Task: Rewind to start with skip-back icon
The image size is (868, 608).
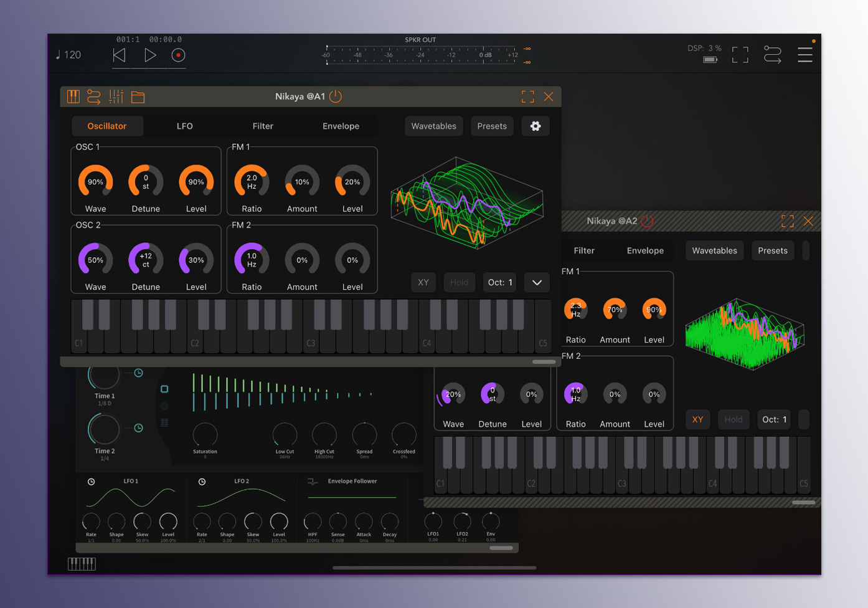Action: click(120, 55)
